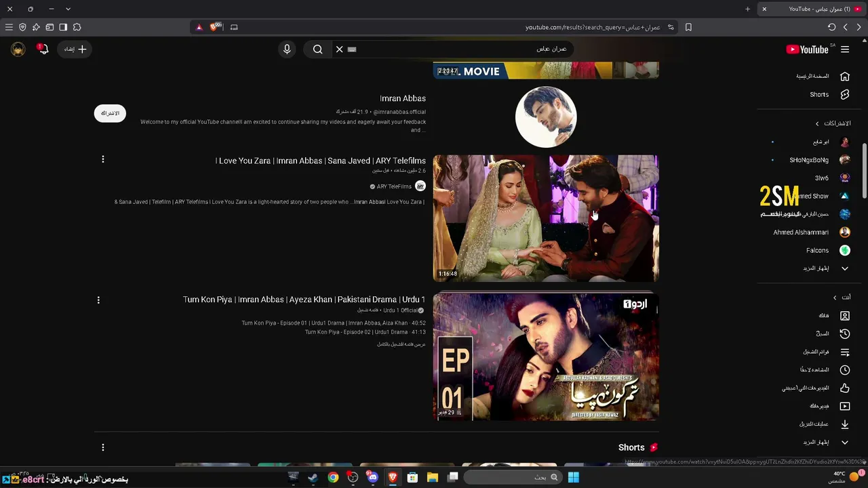Select the browser address bar URL
868x488 pixels.
point(592,27)
